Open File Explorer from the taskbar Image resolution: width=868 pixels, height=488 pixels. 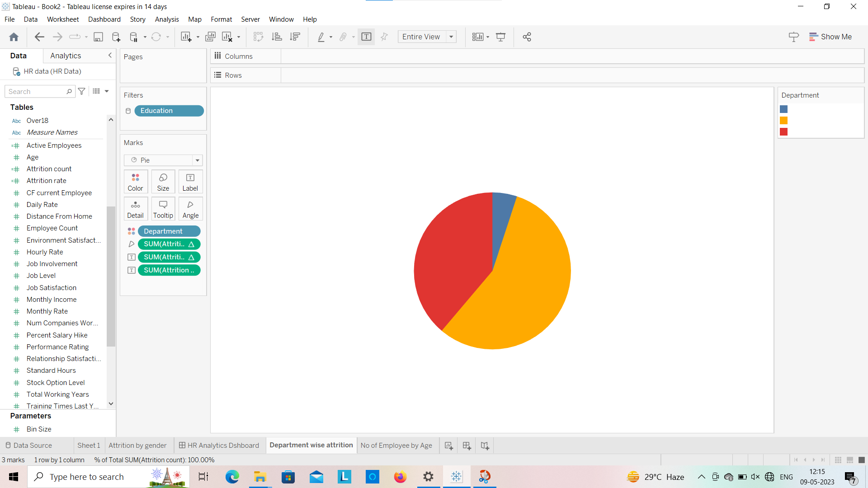pyautogui.click(x=260, y=477)
